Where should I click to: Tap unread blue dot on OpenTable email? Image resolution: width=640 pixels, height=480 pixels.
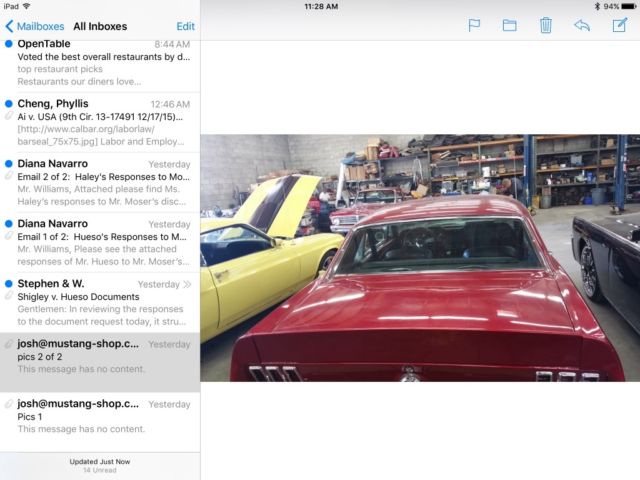(9, 44)
